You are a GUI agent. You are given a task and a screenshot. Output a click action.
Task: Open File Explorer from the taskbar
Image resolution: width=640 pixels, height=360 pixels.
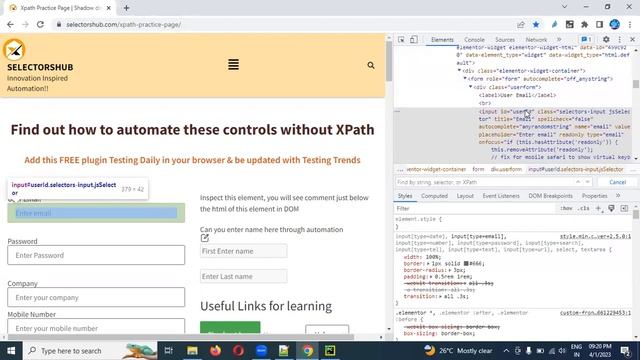(x=192, y=351)
